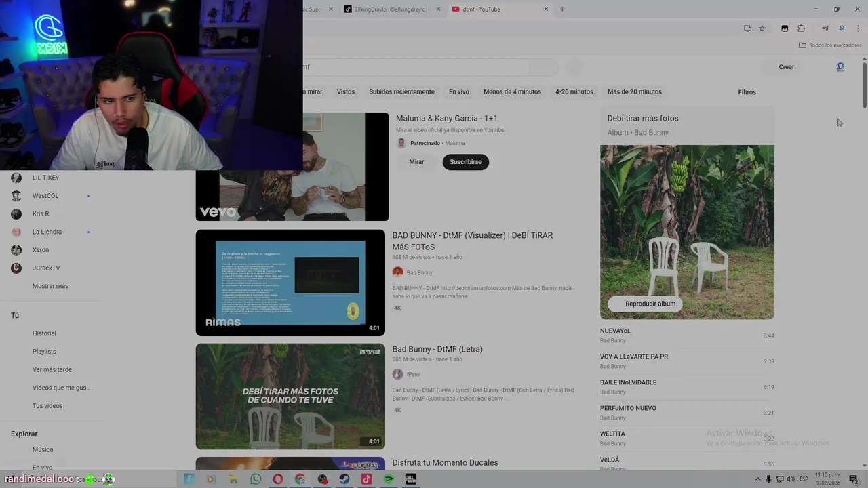
Task: Open La Liendra subscription
Action: tap(47, 232)
